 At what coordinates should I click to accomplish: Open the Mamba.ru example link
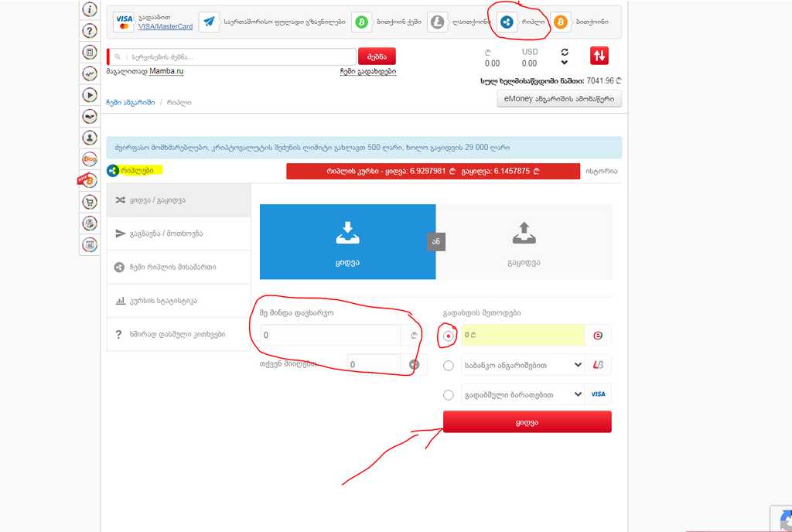pos(166,71)
